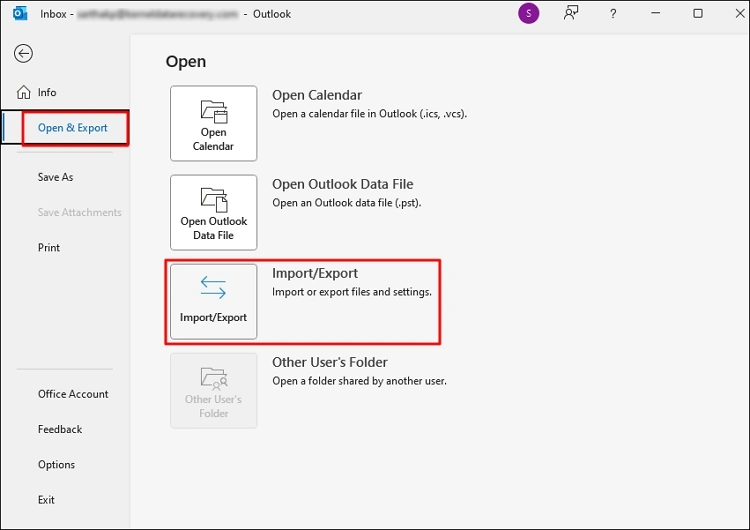Click the Outlook logo in the title bar
Screen dimensions: 750x530
coord(19,14)
